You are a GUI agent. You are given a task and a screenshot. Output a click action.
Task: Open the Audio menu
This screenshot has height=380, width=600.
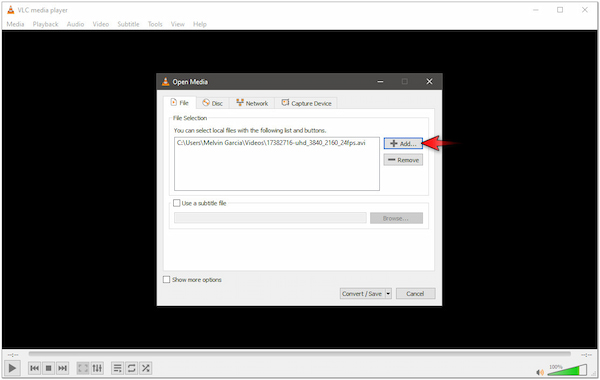pyautogui.click(x=75, y=24)
